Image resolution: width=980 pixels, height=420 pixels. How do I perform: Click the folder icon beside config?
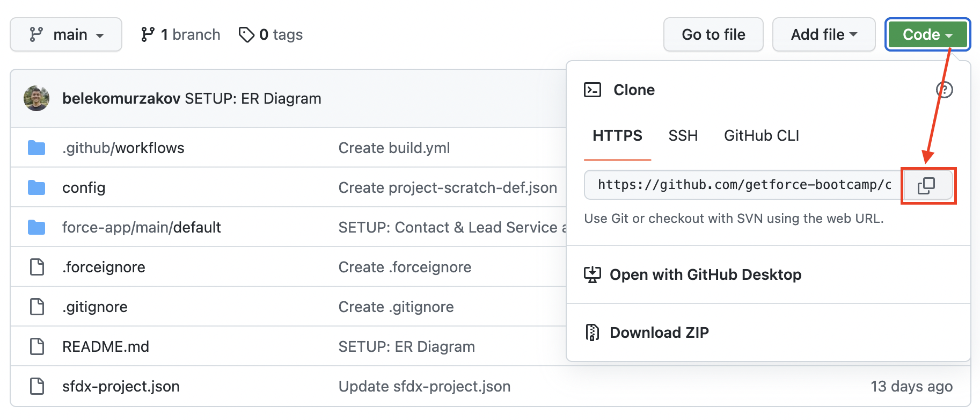(x=36, y=187)
